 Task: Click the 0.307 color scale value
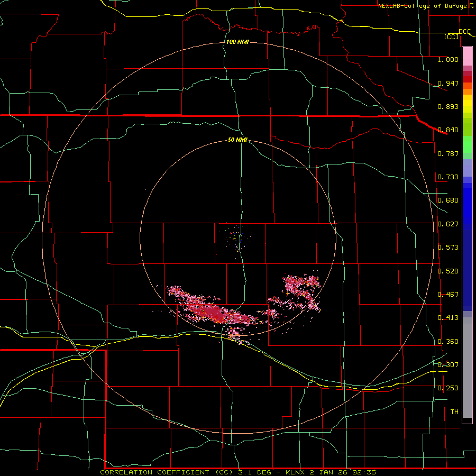click(448, 364)
